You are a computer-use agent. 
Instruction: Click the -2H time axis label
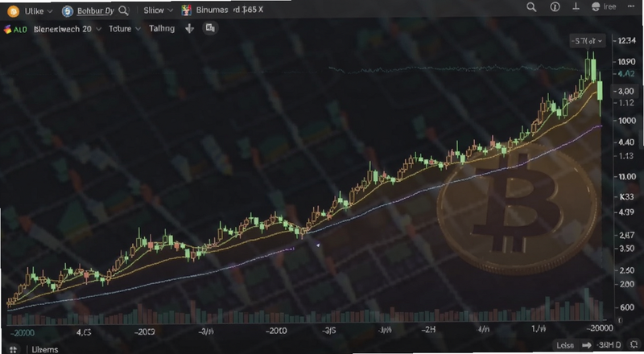tap(429, 329)
